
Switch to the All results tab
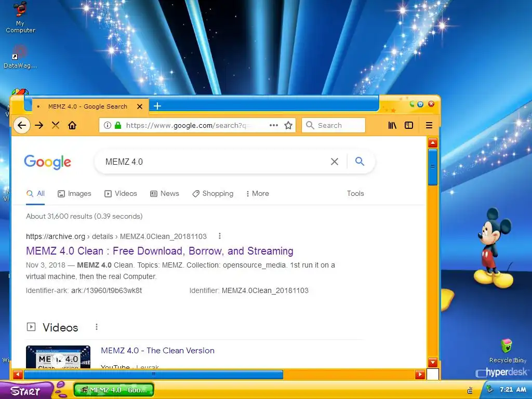click(x=36, y=193)
